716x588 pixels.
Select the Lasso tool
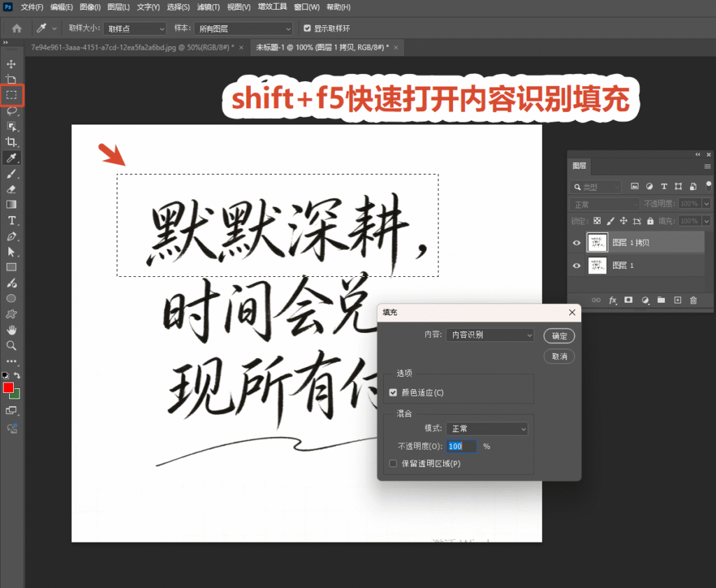click(x=11, y=111)
